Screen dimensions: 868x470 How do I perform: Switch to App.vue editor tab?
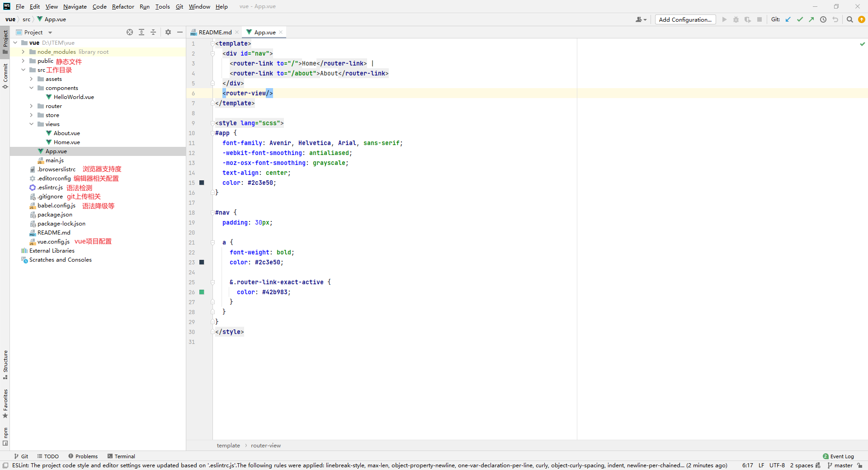(x=264, y=32)
